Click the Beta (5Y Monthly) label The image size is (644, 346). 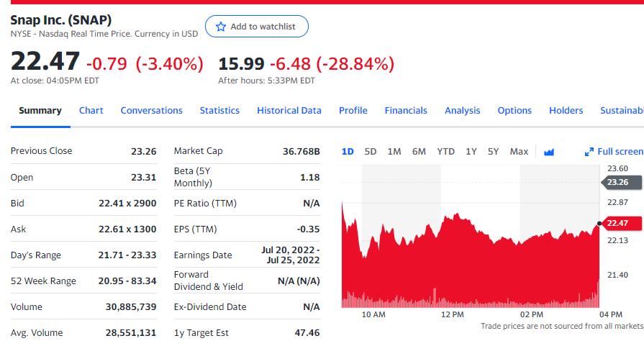193,177
